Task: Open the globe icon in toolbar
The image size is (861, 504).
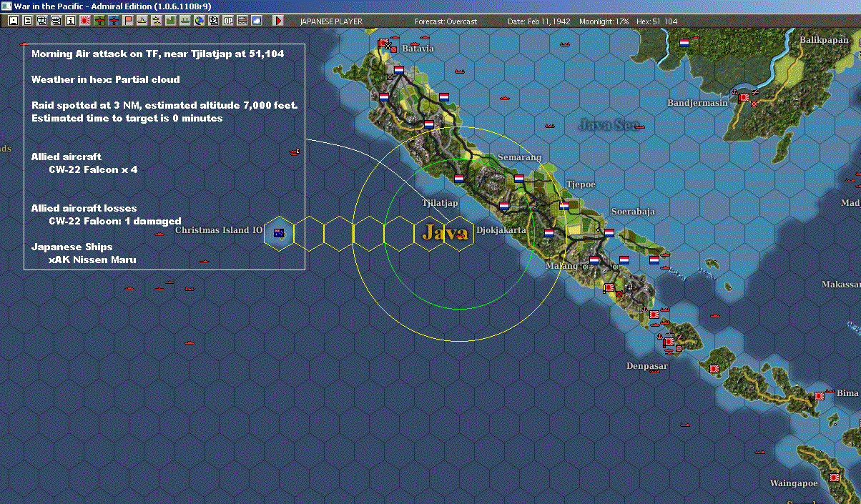Action: (199, 21)
